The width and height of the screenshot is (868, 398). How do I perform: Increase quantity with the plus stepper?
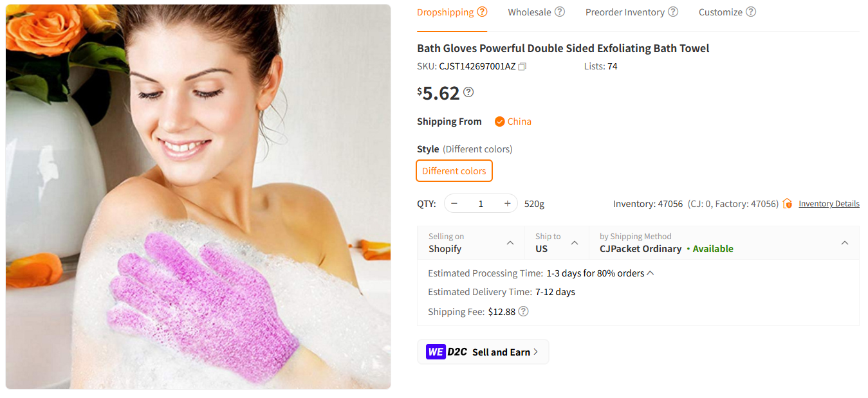tap(506, 203)
